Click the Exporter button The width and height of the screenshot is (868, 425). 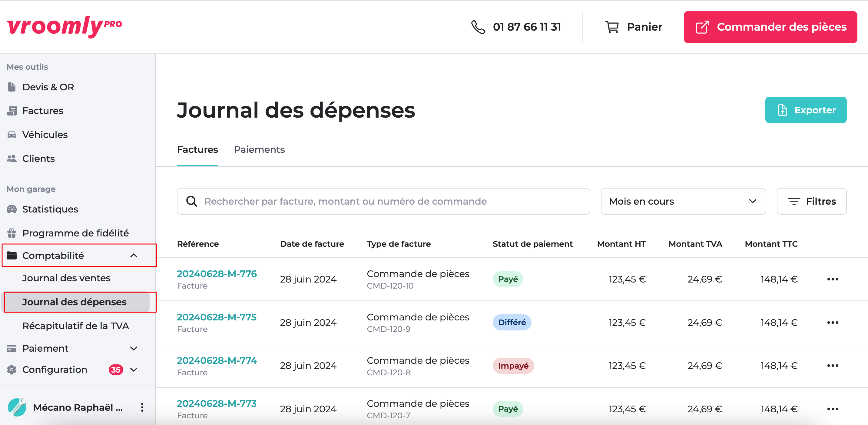click(x=805, y=110)
